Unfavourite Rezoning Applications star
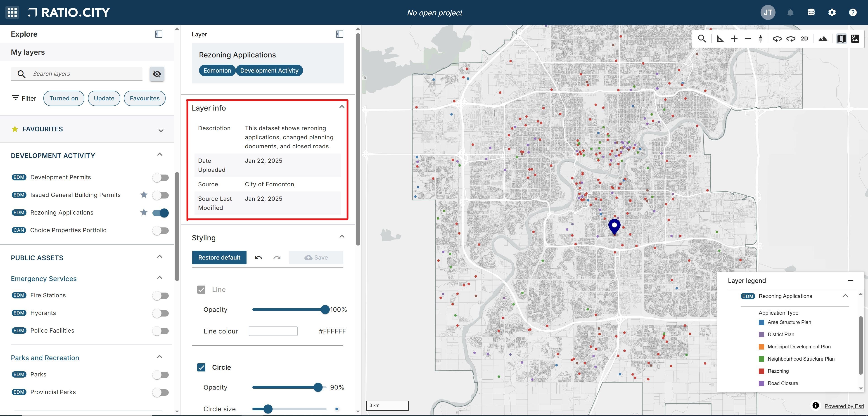 pos(144,212)
